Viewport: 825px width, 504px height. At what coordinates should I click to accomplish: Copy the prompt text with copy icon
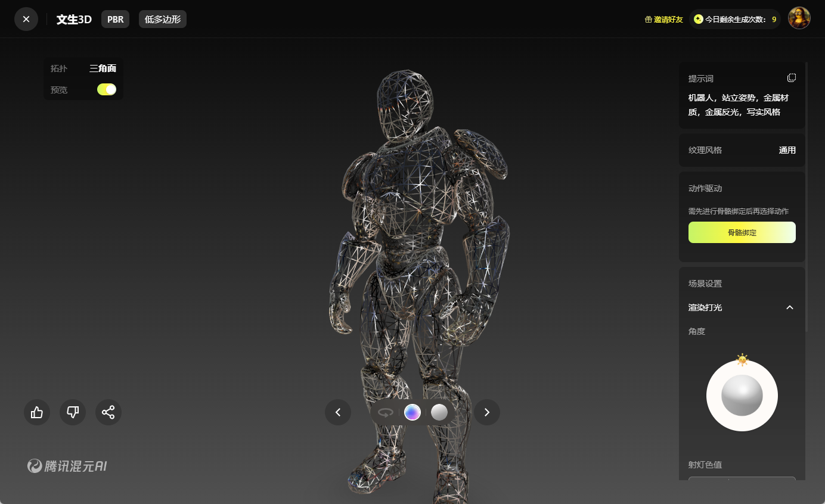coord(791,78)
